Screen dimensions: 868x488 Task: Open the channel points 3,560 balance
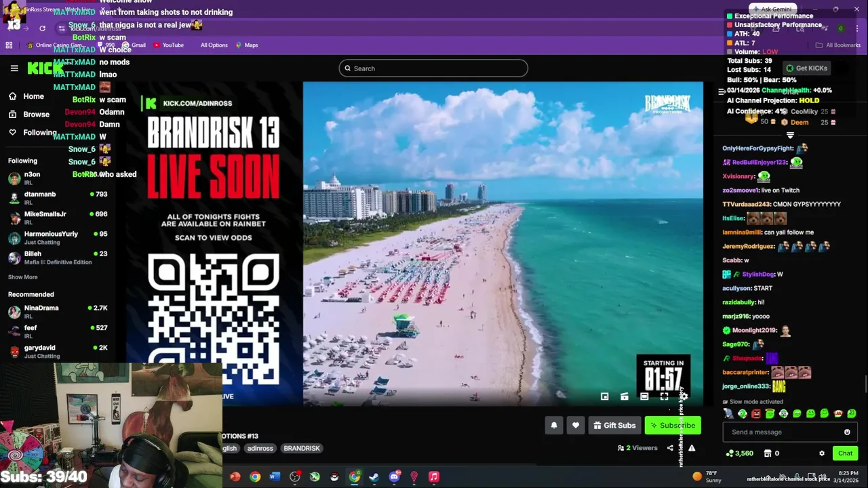click(x=739, y=453)
